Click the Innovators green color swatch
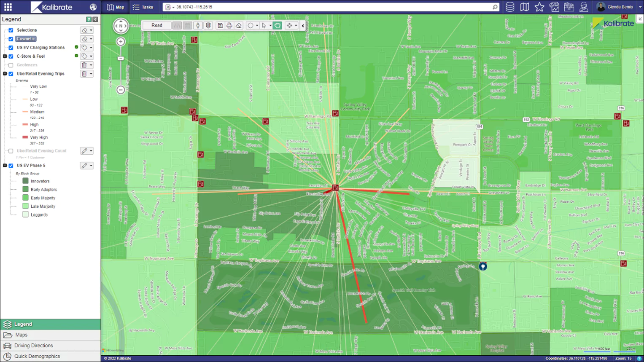This screenshot has height=362, width=644. 25,181
